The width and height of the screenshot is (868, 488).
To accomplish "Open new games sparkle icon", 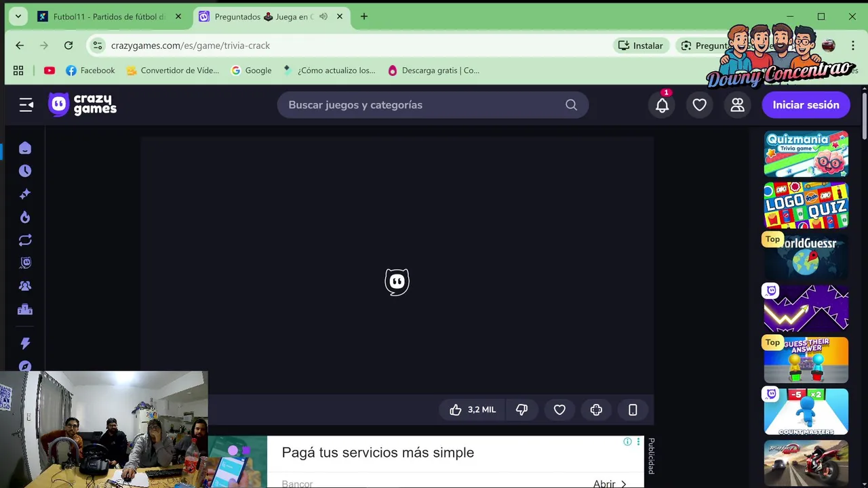I will pyautogui.click(x=25, y=195).
